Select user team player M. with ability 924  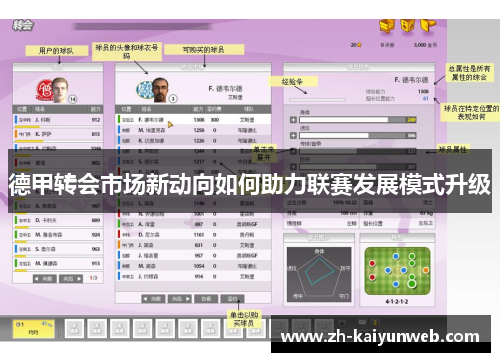point(58,235)
